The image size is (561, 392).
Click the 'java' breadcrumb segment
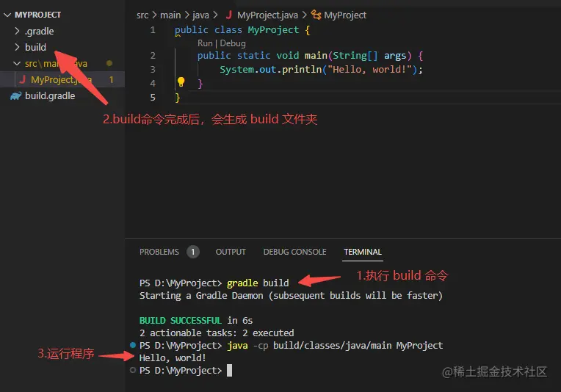click(200, 15)
